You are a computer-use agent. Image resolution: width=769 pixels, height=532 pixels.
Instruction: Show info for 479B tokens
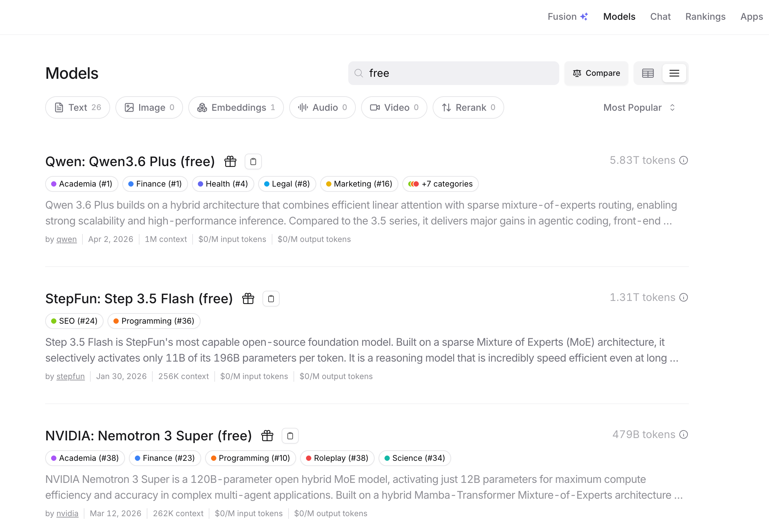click(x=684, y=434)
